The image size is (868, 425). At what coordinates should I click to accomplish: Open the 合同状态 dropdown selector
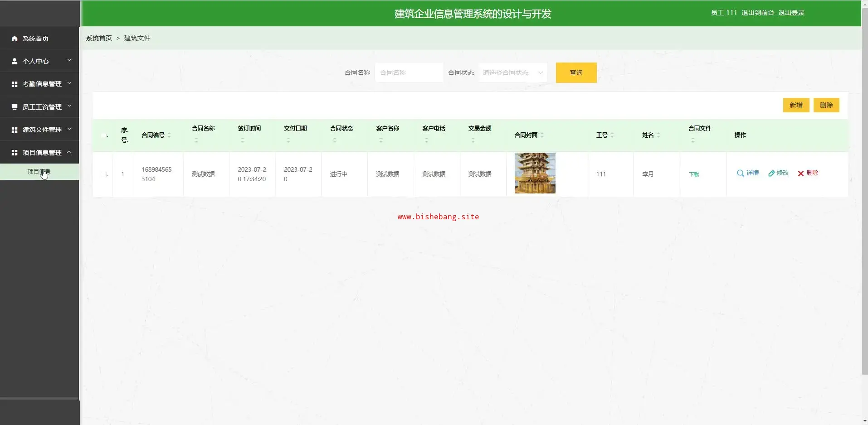click(512, 72)
